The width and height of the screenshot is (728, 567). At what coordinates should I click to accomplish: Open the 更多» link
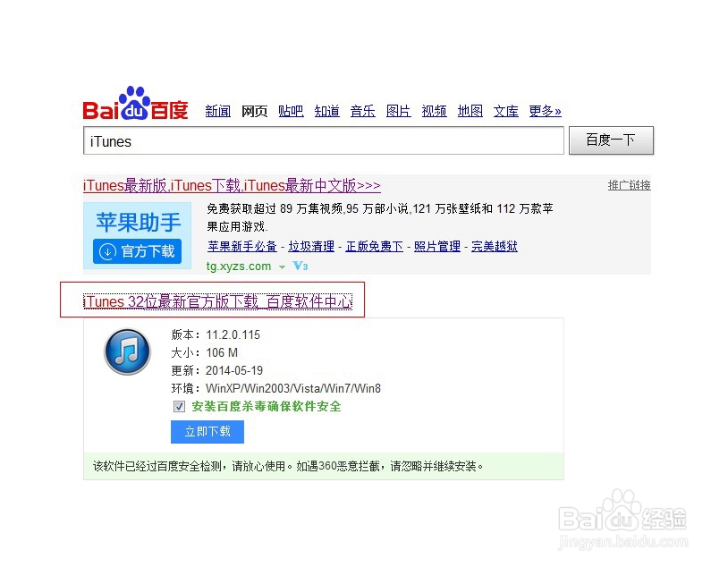click(x=545, y=111)
